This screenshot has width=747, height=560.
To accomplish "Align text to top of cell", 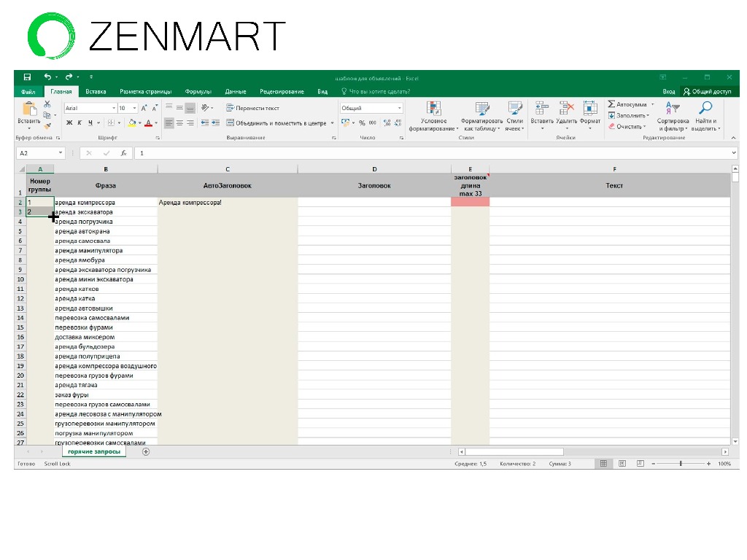I will tap(169, 108).
